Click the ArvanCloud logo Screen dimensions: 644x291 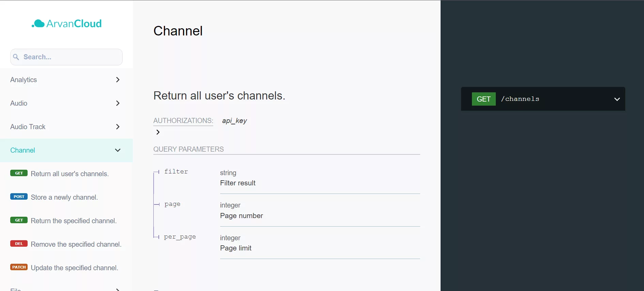(67, 24)
